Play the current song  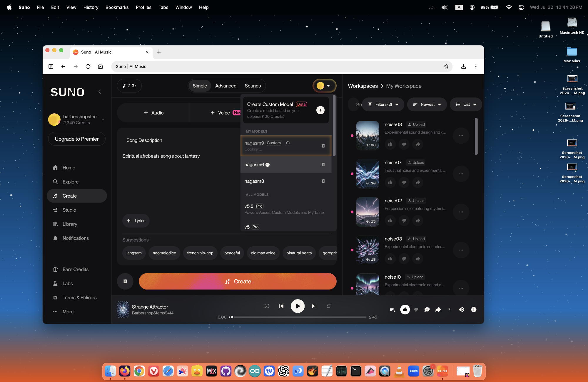[298, 306]
